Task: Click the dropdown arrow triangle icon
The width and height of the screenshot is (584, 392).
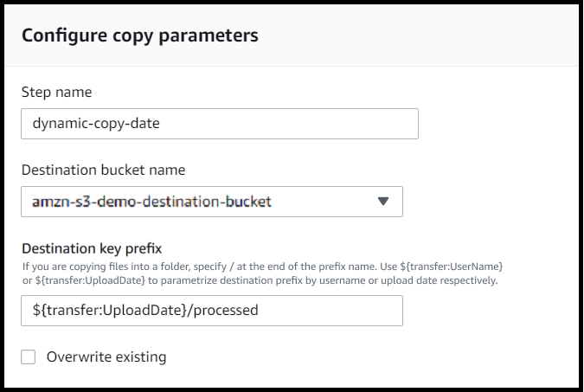Action: tap(383, 202)
